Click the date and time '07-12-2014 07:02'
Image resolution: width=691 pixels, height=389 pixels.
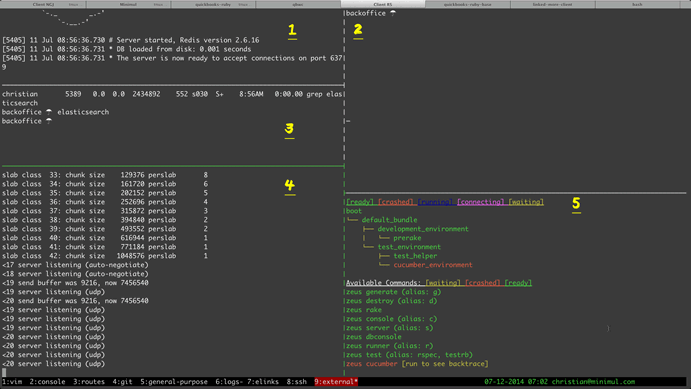[516, 382]
